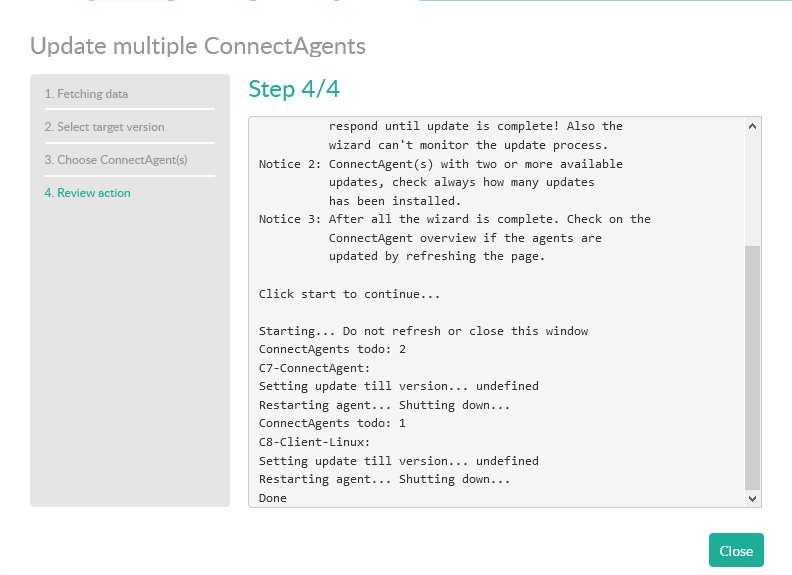This screenshot has width=792, height=575.
Task: Click the 'Starting... Do not refresh' line
Action: [x=423, y=331]
